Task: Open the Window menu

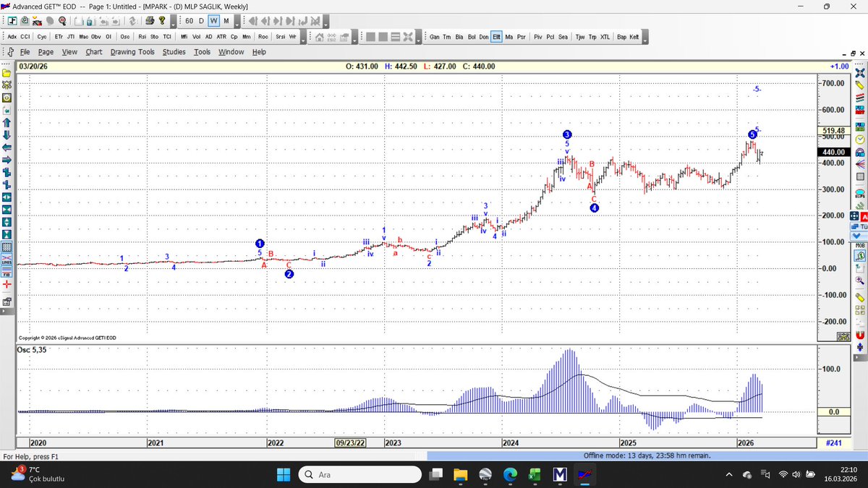Action: (231, 52)
